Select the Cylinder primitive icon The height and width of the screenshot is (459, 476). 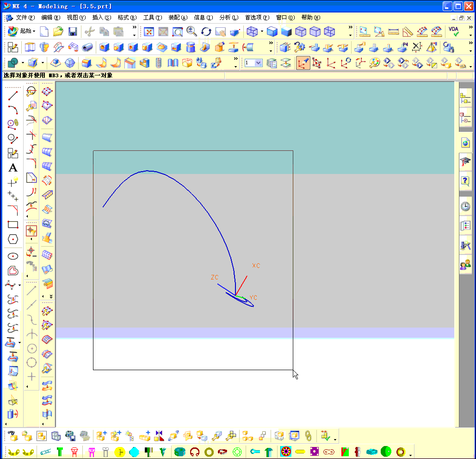[x=191, y=47]
